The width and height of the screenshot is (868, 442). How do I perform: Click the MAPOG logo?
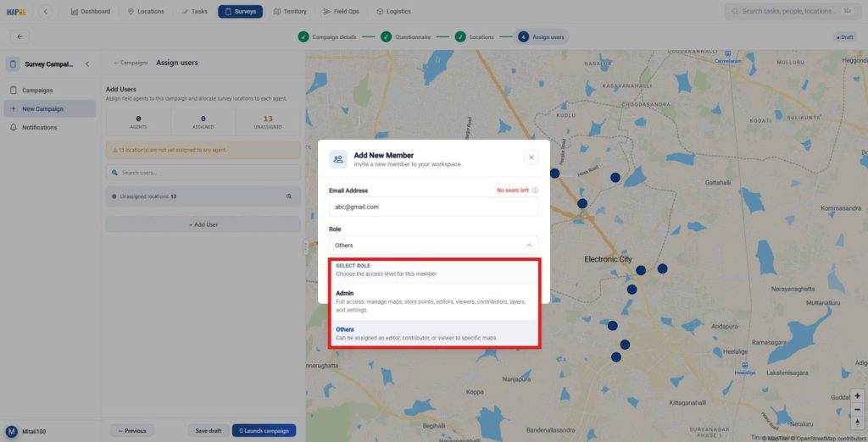click(x=17, y=12)
